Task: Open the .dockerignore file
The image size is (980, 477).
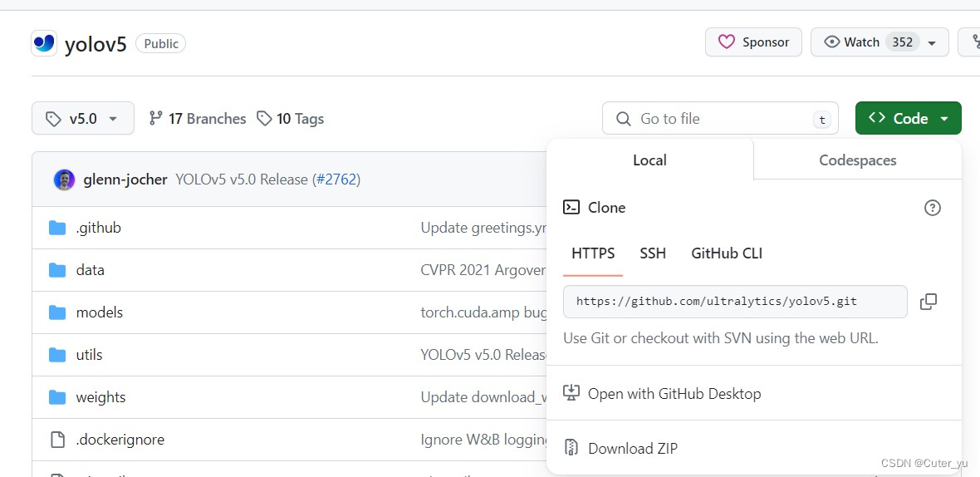Action: coord(120,440)
